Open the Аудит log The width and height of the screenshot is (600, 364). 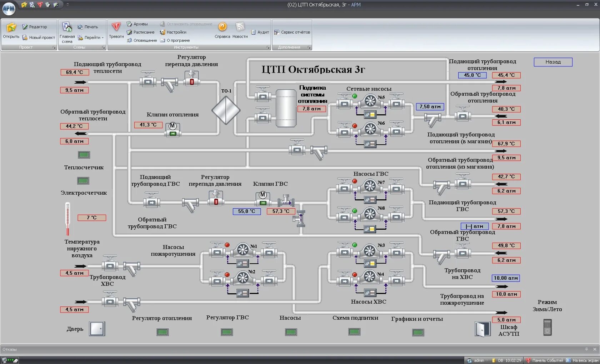[260, 32]
